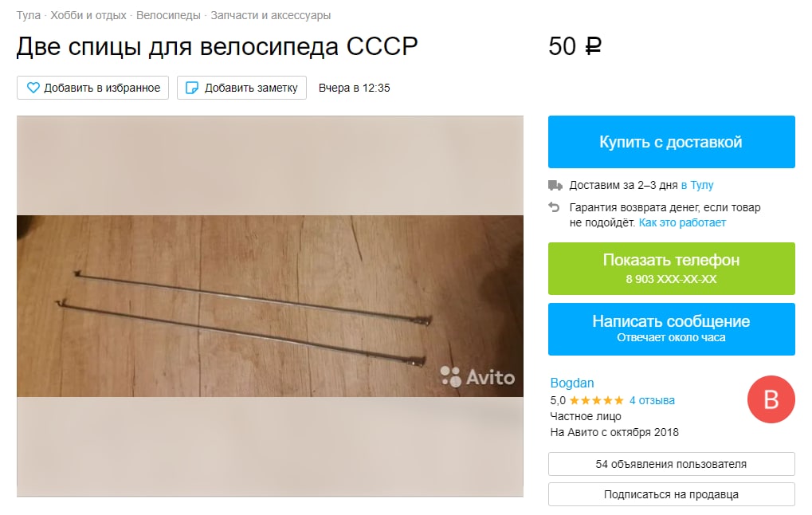Click the note icon beside Добавить заметку
This screenshot has width=812, height=515.
191,88
